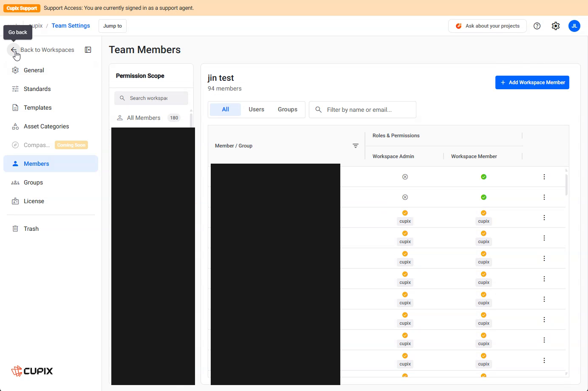
Task: Click the Asset Categories shapes icon
Action: (x=15, y=126)
